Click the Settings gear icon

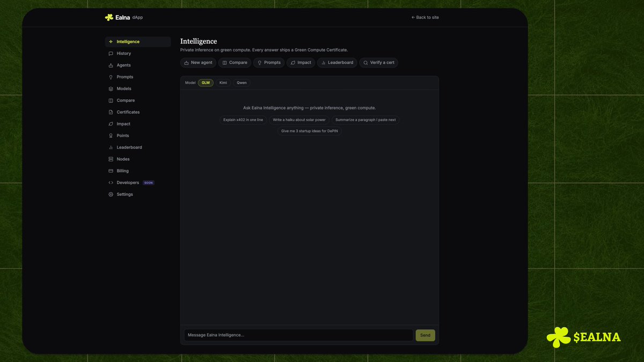pos(111,195)
